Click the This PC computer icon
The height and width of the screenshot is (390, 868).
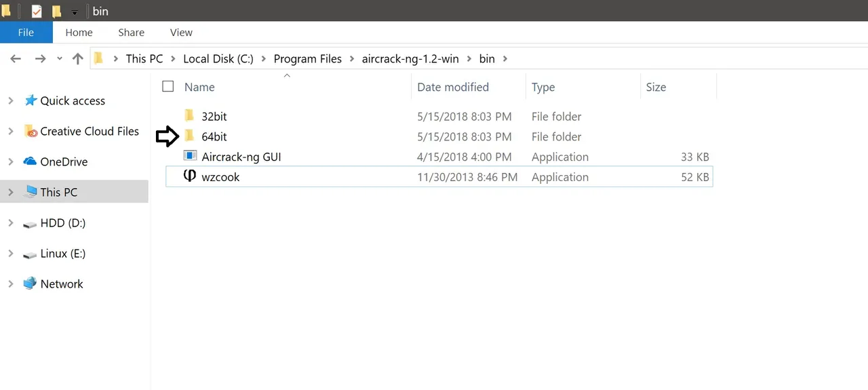point(30,192)
